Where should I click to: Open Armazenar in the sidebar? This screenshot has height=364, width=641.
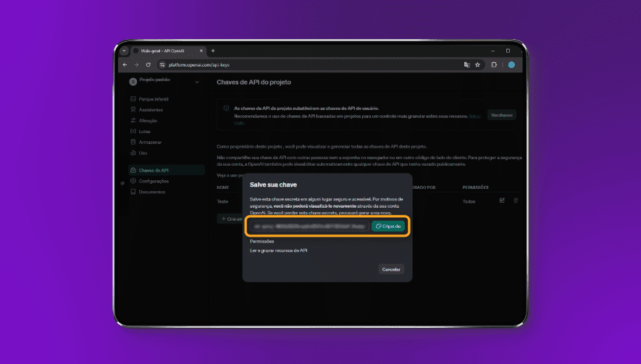(x=146, y=142)
